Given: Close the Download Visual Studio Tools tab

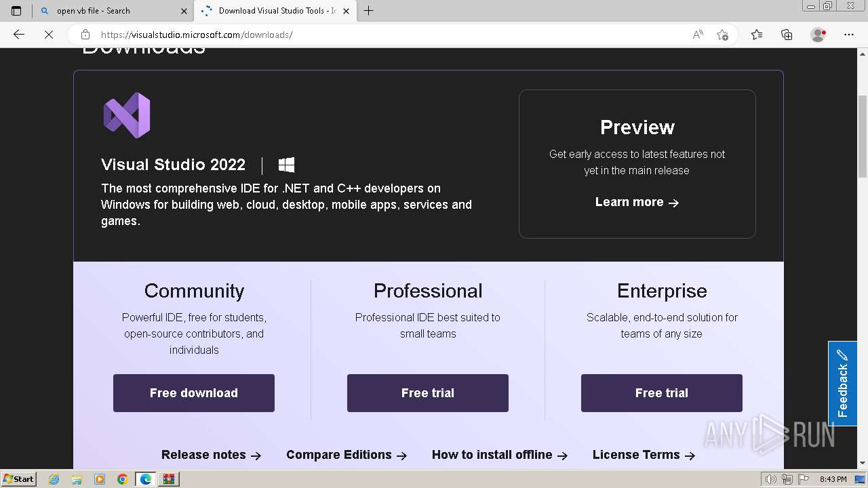Looking at the screenshot, I should point(346,11).
